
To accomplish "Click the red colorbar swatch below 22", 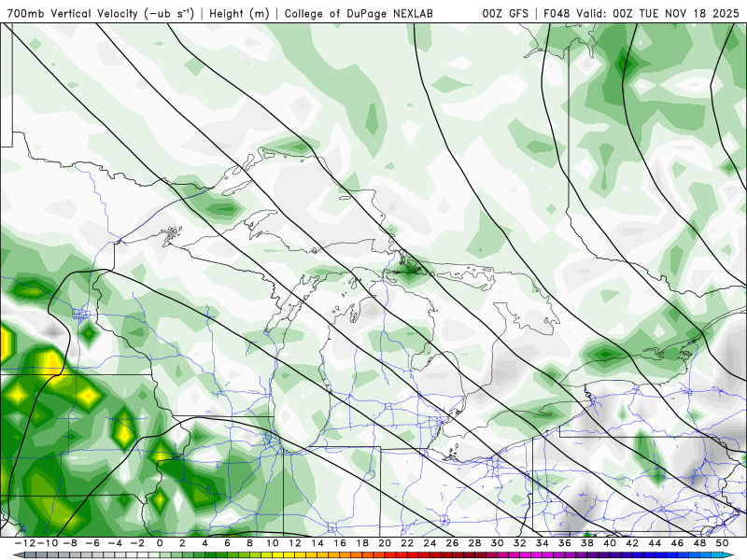I will tap(413, 555).
